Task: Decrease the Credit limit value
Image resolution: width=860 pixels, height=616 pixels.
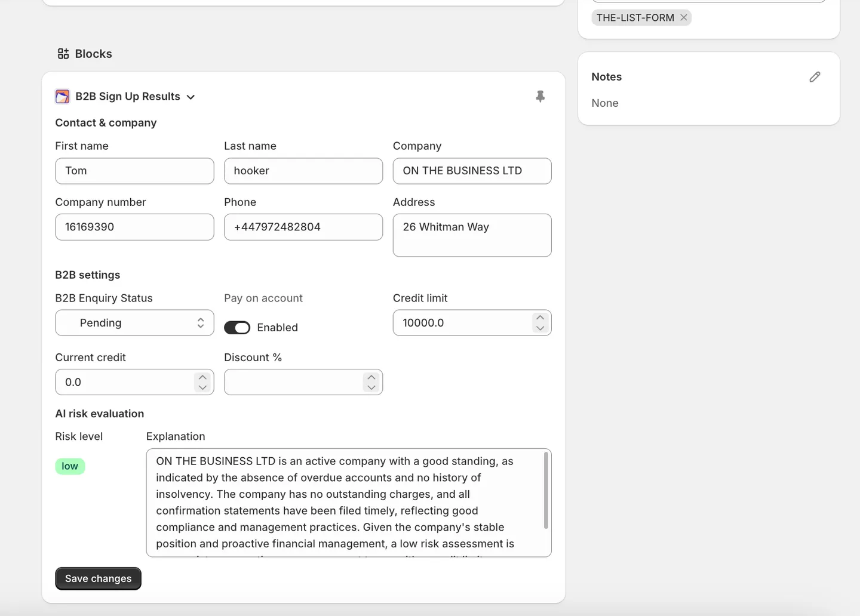Action: pos(540,328)
